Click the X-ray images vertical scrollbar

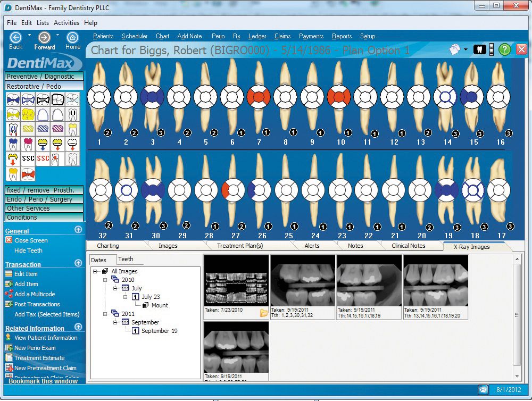click(x=517, y=314)
